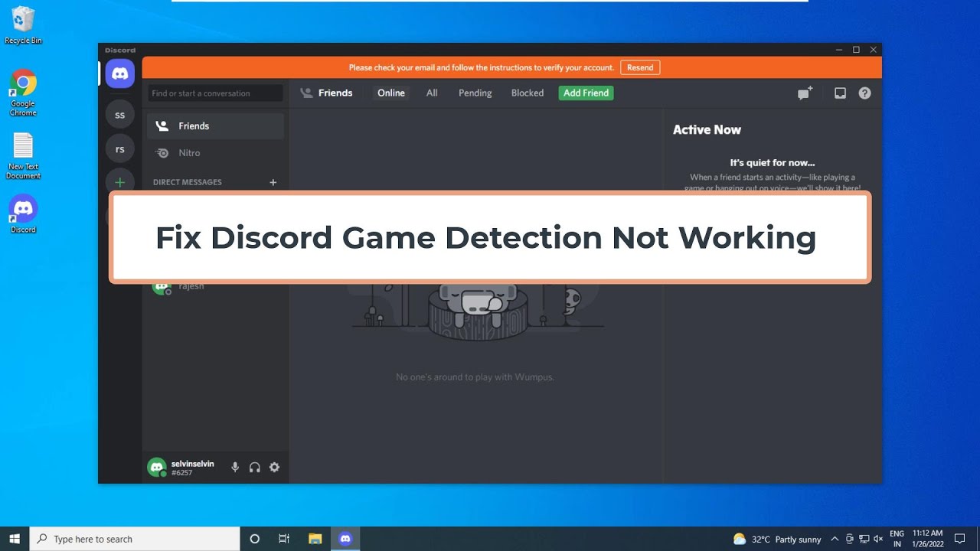Open the Windows Start button
This screenshot has width=980, height=551.
pos(14,539)
